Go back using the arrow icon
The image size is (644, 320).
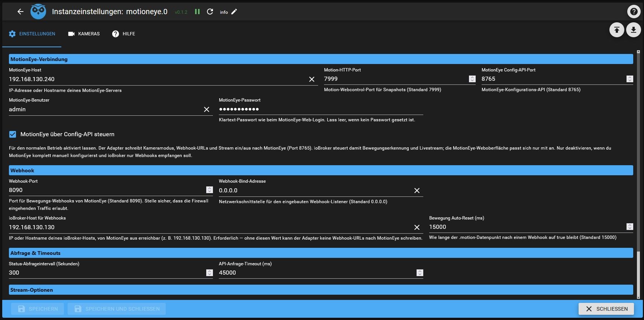(20, 12)
